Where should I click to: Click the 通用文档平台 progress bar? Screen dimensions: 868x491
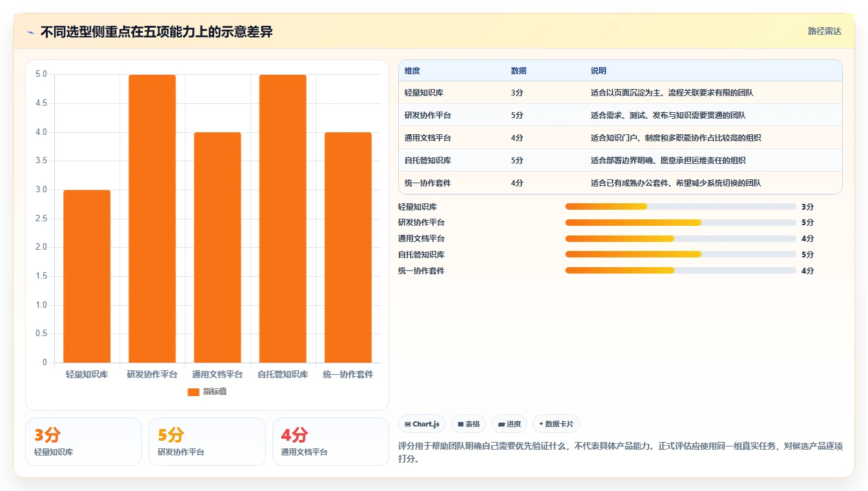(x=680, y=239)
